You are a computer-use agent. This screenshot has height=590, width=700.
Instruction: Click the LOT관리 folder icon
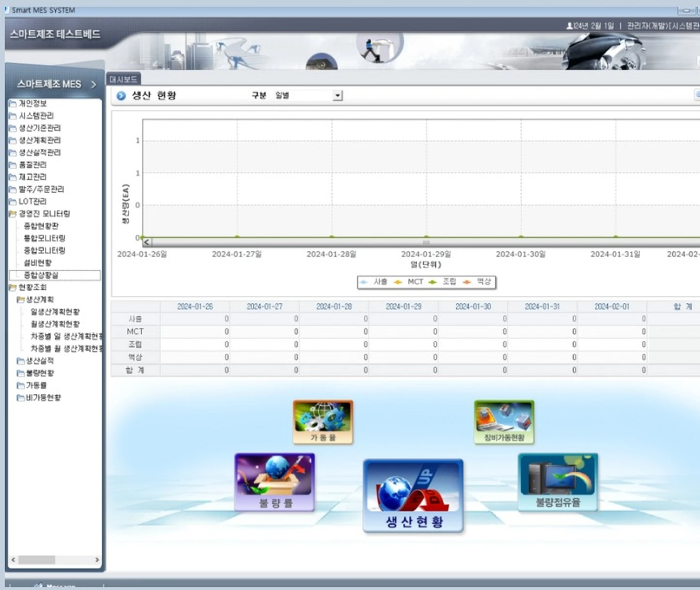coord(13,202)
